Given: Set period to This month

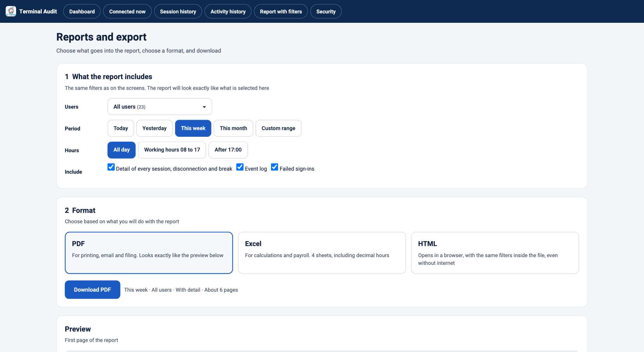Looking at the screenshot, I should point(233,128).
